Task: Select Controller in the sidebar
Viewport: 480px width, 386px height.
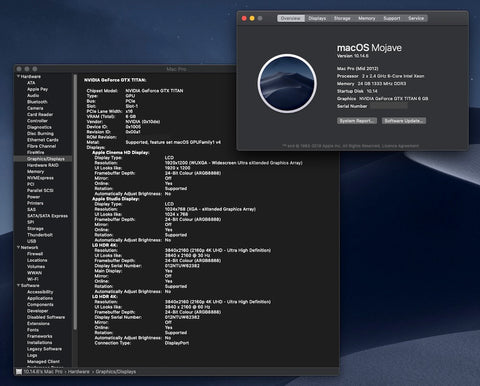Action: 37,121
